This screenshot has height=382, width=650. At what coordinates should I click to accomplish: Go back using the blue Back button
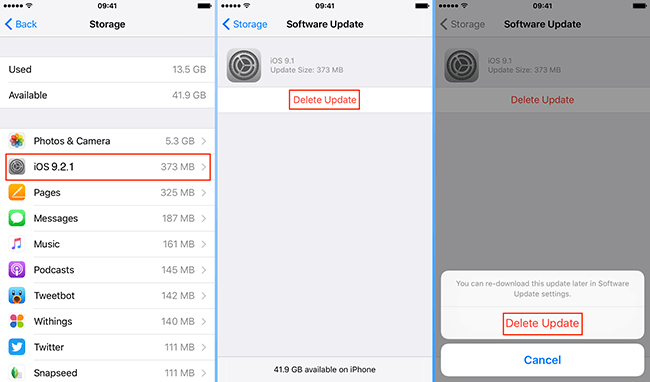tap(21, 24)
